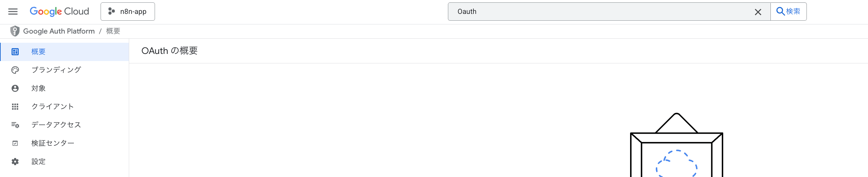Open the Google Auth Platform breadcrumb link
The height and width of the screenshot is (177, 868).
pyautogui.click(x=59, y=31)
